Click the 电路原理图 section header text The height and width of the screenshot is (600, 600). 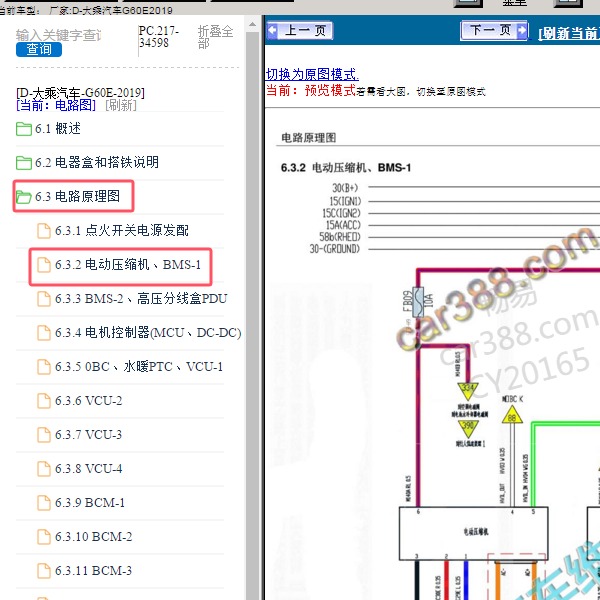point(308,138)
